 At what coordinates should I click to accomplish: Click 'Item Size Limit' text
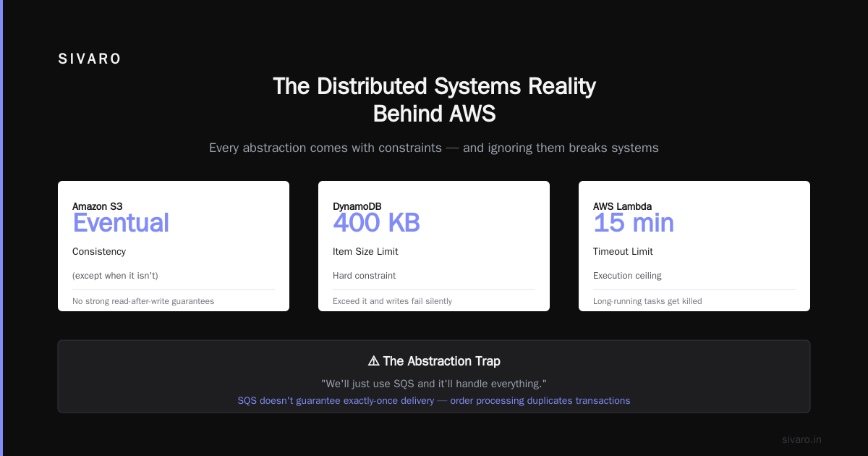click(365, 252)
